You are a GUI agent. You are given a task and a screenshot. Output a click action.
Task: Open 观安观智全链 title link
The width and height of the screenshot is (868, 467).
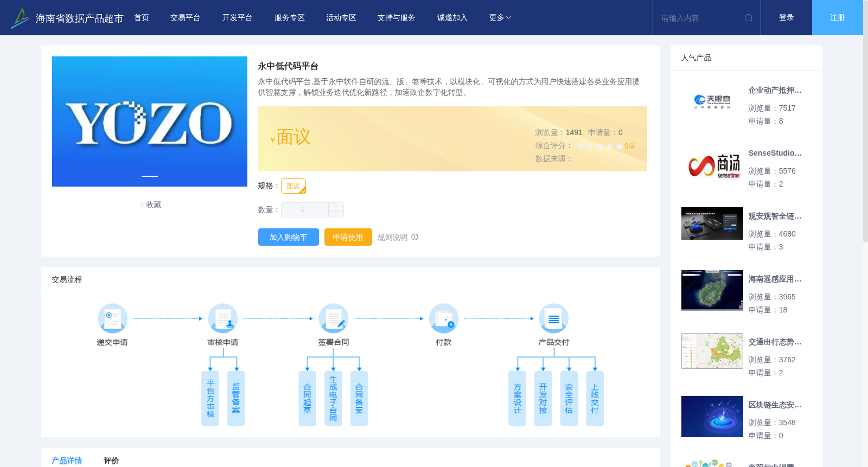coord(775,216)
